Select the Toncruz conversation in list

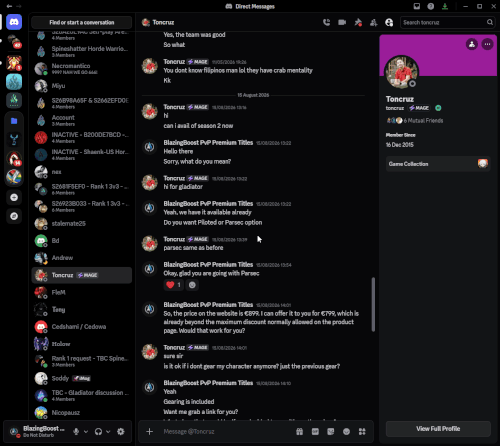(x=82, y=275)
